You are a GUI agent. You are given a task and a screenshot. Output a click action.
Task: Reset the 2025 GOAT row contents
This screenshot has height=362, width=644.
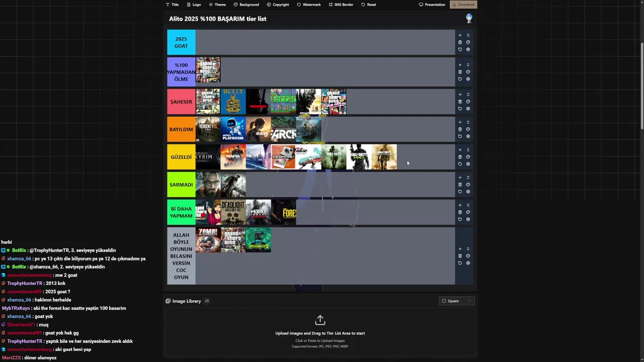[x=460, y=49]
